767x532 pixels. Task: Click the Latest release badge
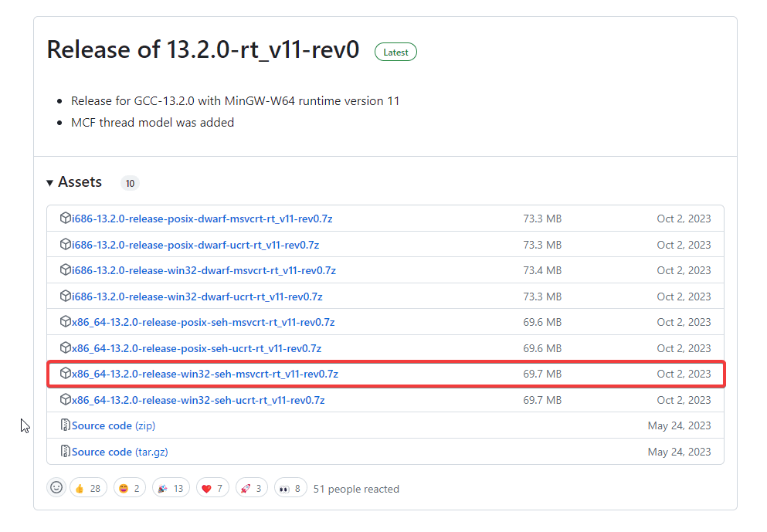coord(395,53)
